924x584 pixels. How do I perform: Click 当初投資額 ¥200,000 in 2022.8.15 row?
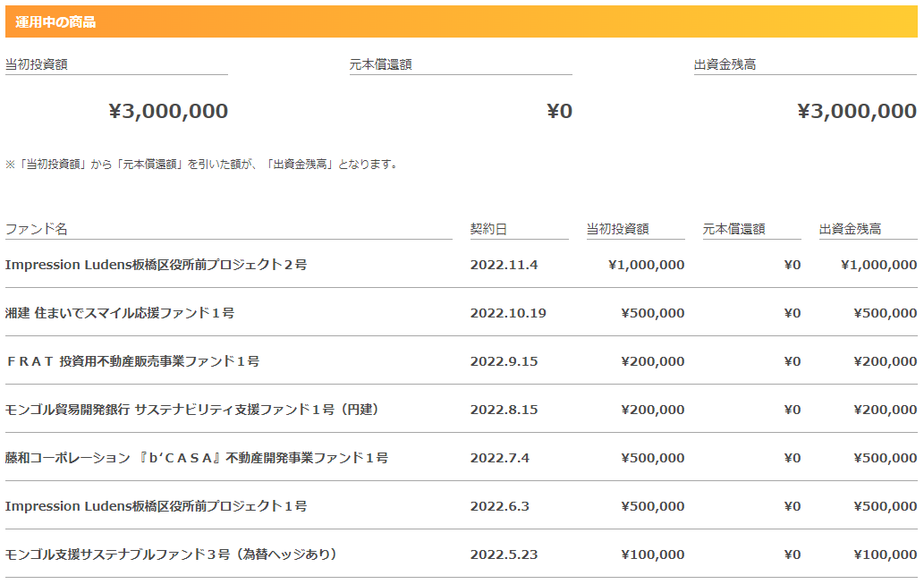coord(653,410)
